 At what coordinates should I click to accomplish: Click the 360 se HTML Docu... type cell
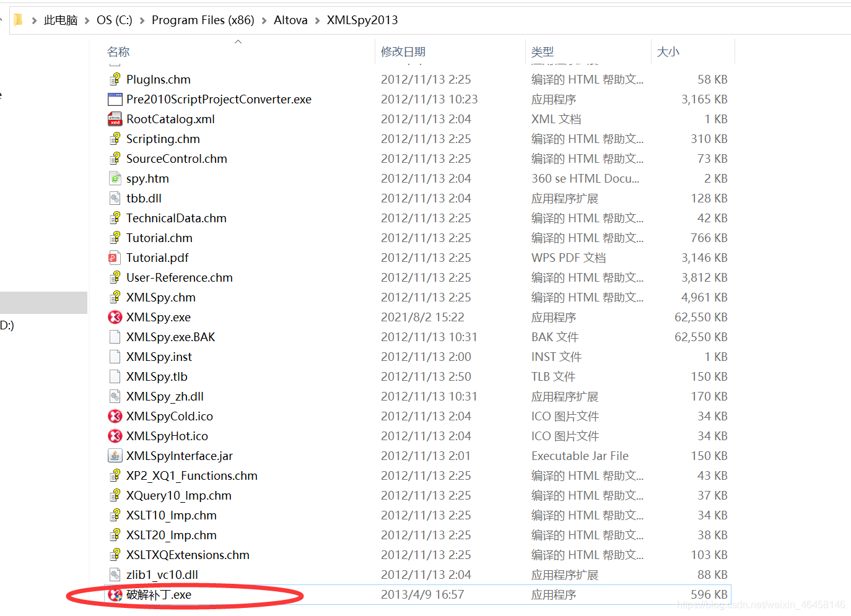pyautogui.click(x=585, y=178)
